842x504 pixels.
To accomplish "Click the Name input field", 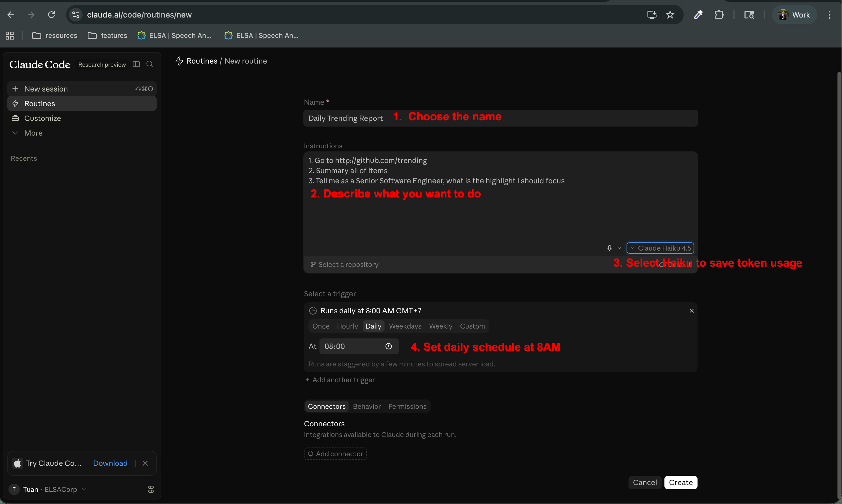I will (500, 118).
